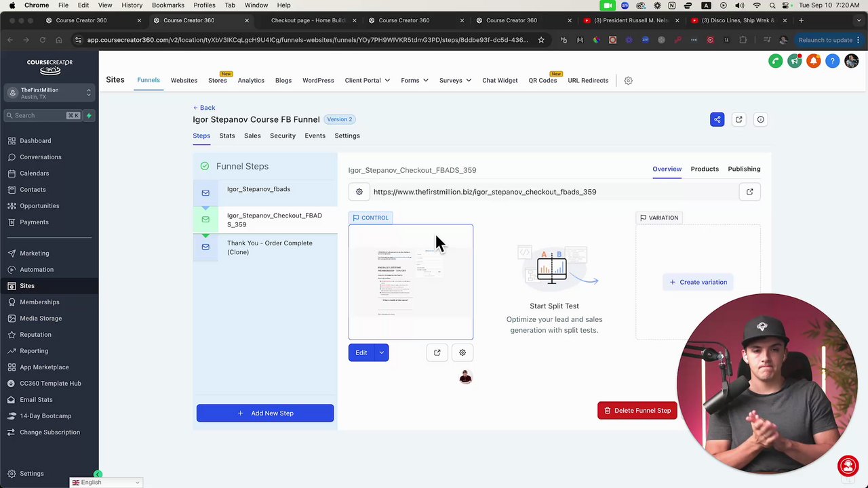
Task: Click the sidebar Search field
Action: (x=43, y=115)
